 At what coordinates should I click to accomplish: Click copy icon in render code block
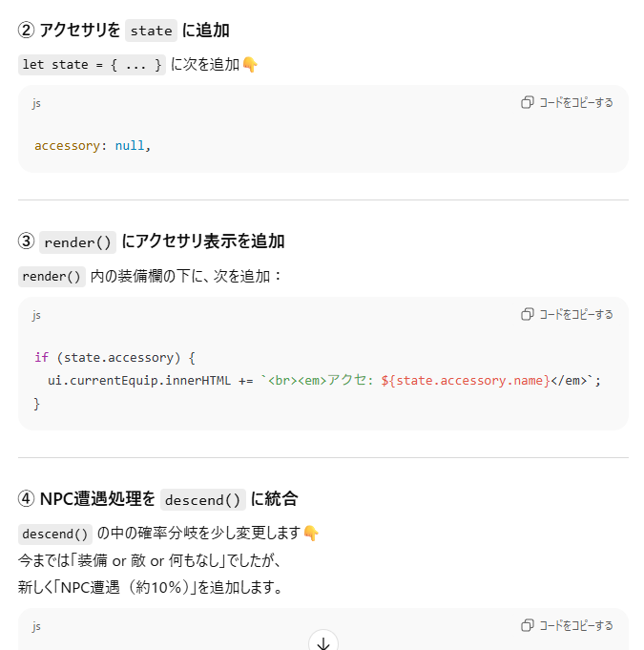[528, 314]
